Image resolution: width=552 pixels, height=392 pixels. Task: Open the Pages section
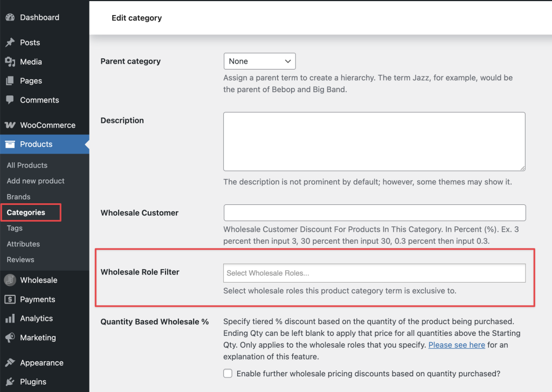[x=45, y=81]
